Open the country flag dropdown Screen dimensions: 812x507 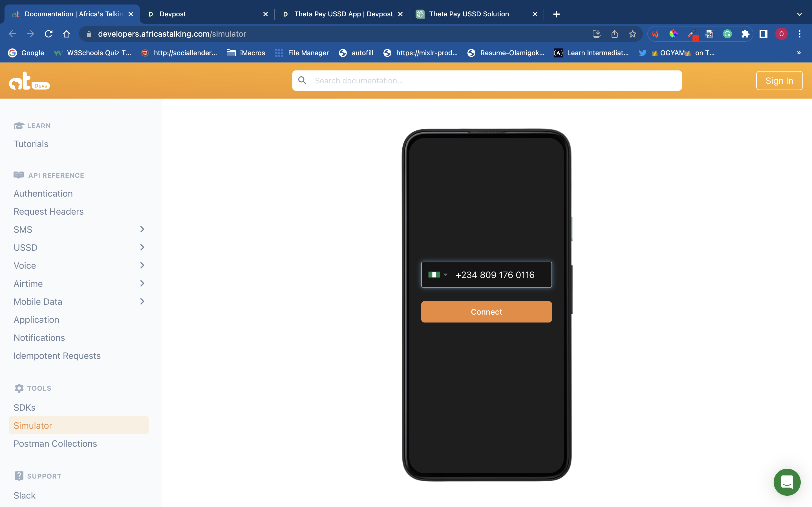[x=438, y=275]
